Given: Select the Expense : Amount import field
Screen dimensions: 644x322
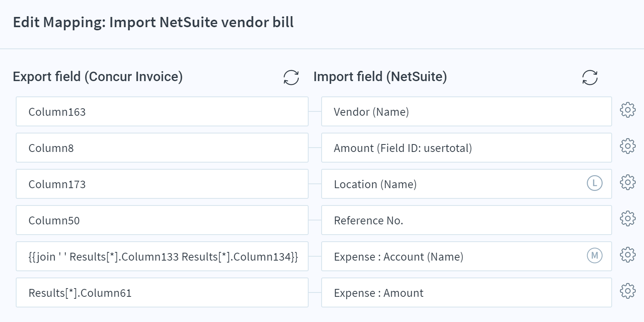Looking at the screenshot, I should point(467,292).
